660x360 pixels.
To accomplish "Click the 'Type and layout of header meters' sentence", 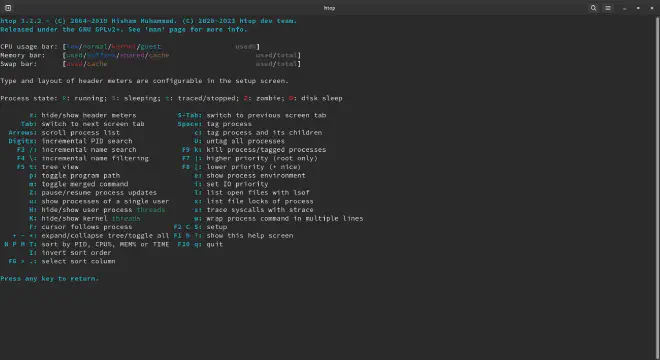I will point(144,81).
